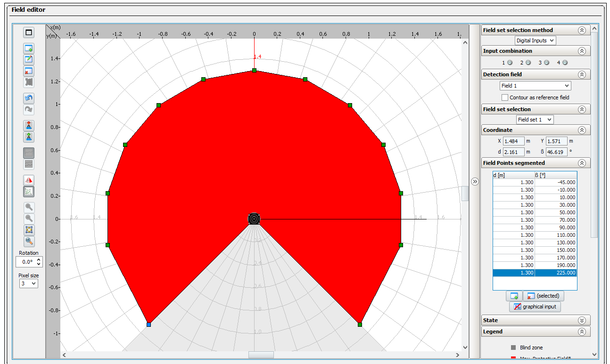Click the Y coordinate input field
Image resolution: width=610 pixels, height=364 pixels.
pos(556,141)
